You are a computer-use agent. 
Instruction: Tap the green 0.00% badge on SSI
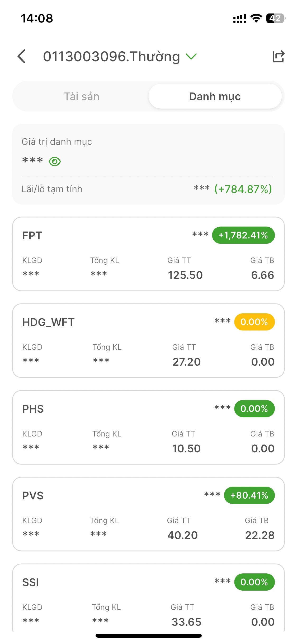point(254,582)
